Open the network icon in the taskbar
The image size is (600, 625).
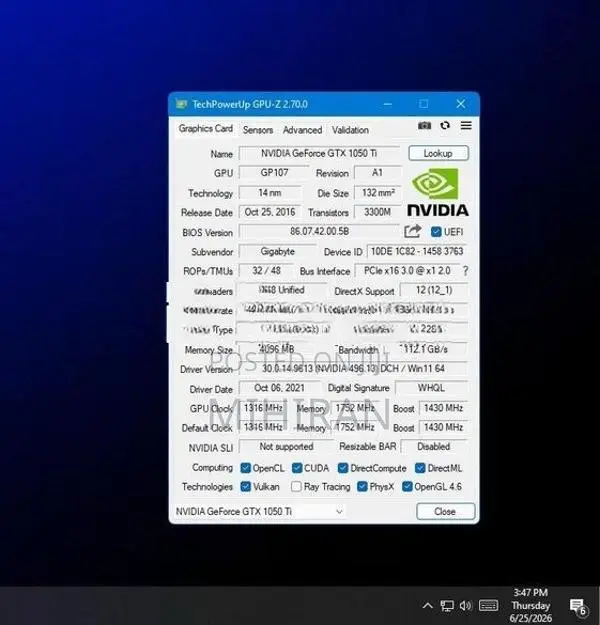[447, 606]
